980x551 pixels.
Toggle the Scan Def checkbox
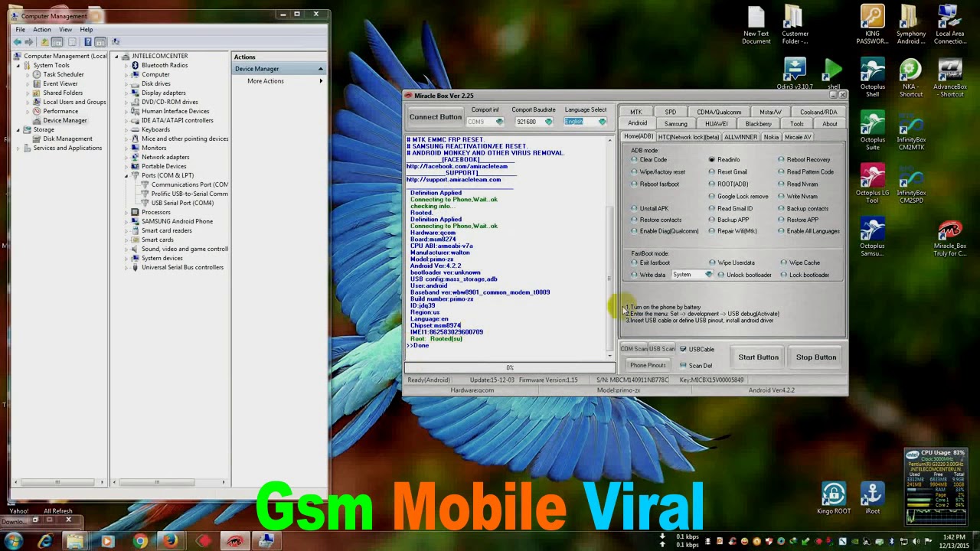(x=695, y=366)
